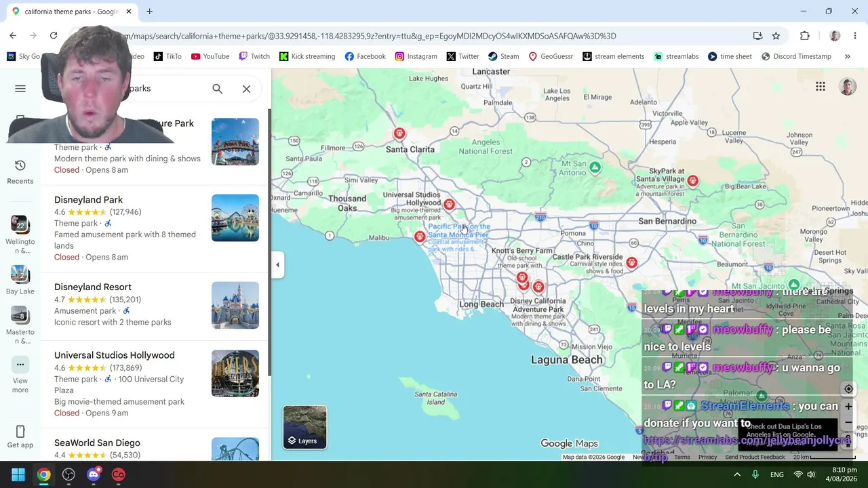Open the taskbar volume control
Image resolution: width=868 pixels, height=488 pixels.
[811, 474]
